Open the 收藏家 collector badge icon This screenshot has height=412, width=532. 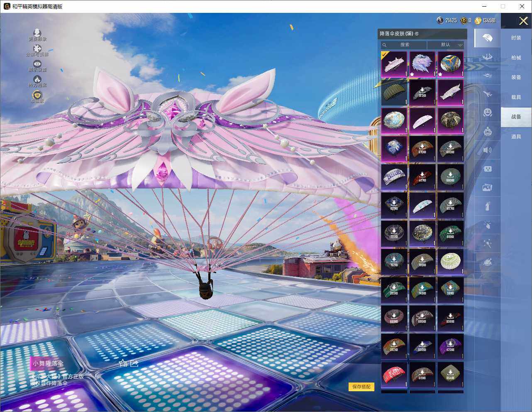tap(37, 96)
